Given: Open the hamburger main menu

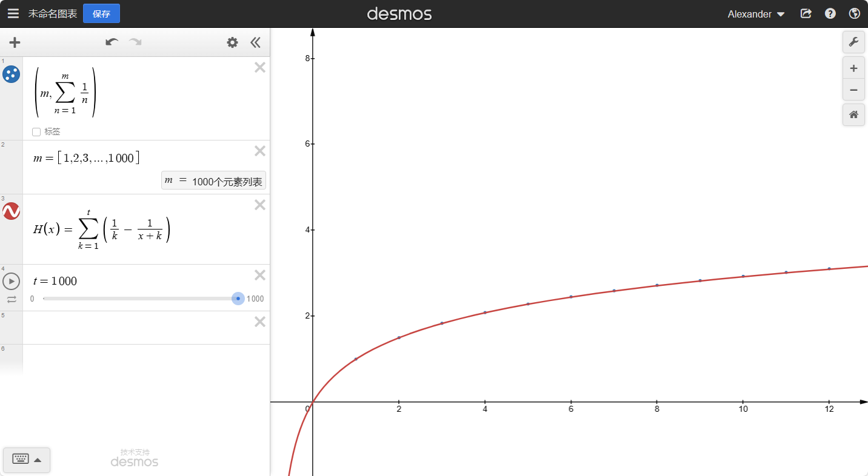Looking at the screenshot, I should pyautogui.click(x=13, y=13).
